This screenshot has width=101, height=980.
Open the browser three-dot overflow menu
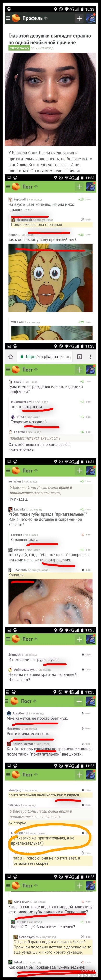[x=90, y=356]
